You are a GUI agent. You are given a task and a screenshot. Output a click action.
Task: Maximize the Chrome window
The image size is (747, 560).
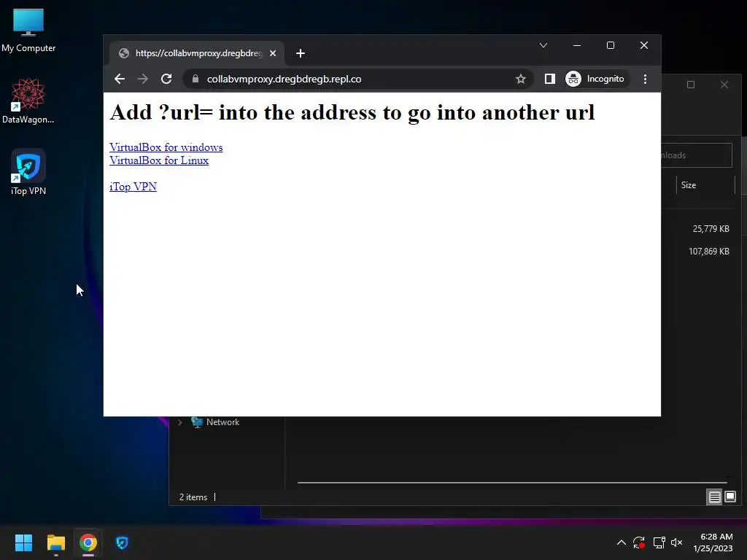(611, 45)
